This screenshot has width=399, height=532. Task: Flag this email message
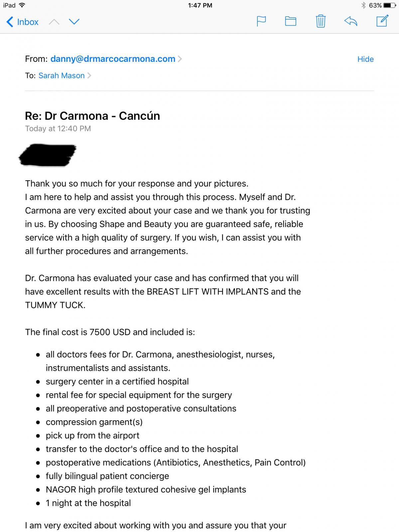pos(261,21)
